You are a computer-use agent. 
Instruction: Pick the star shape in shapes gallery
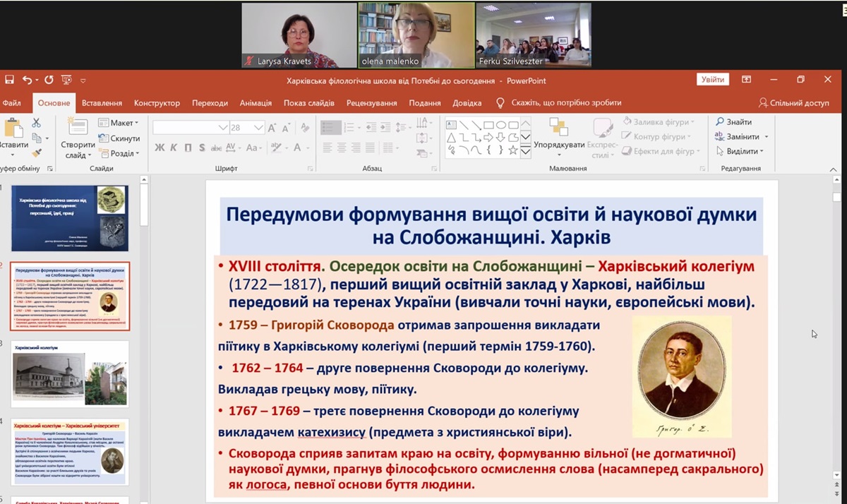tap(513, 150)
